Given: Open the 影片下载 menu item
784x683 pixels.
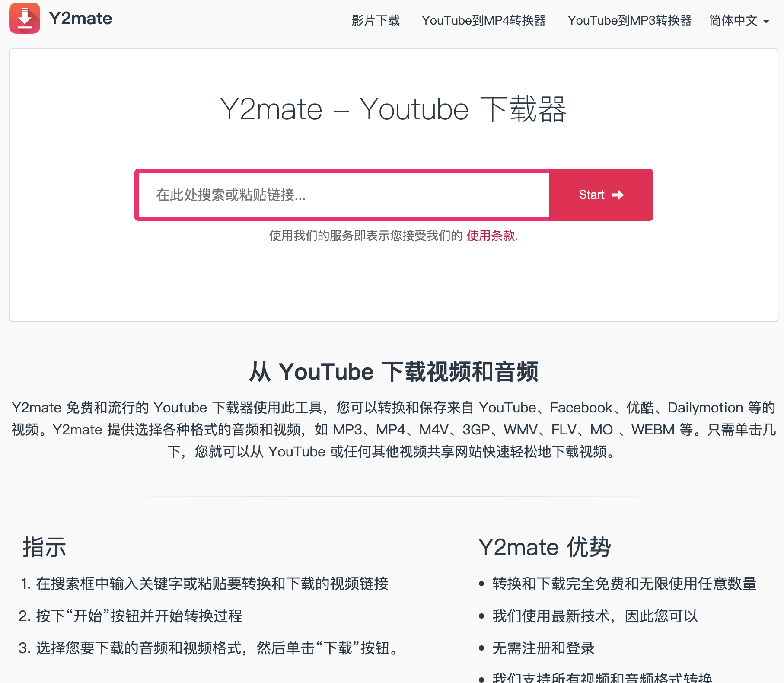Looking at the screenshot, I should (376, 20).
